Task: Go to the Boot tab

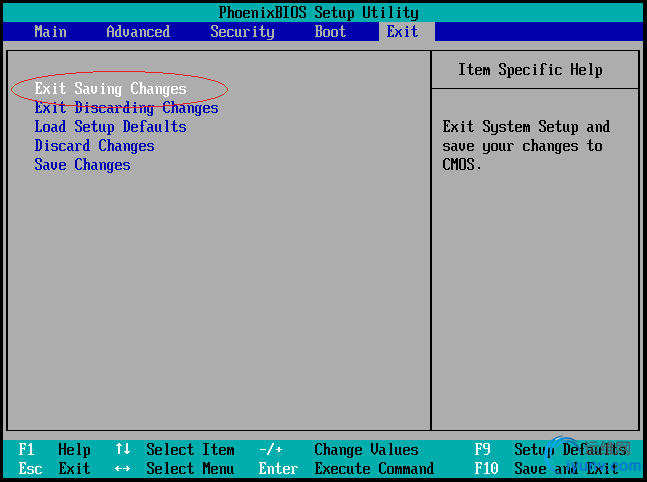Action: point(330,32)
